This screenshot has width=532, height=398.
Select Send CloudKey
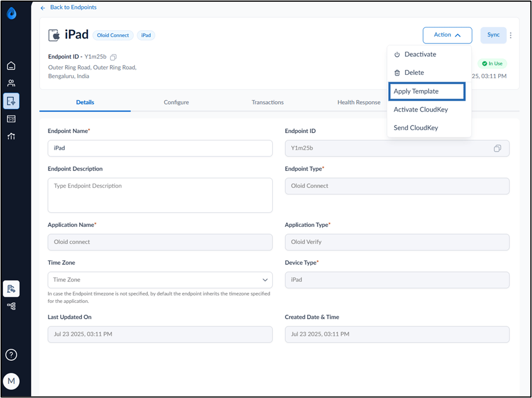pos(429,128)
